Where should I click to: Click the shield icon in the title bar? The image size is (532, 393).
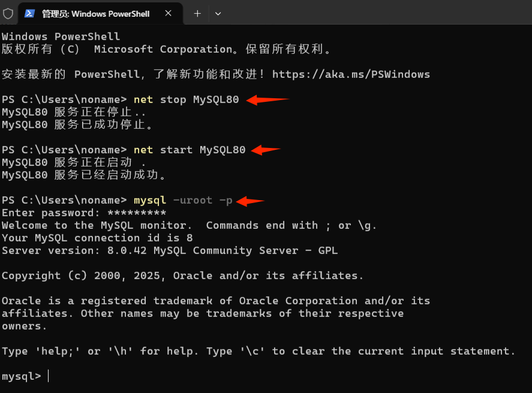[x=8, y=14]
